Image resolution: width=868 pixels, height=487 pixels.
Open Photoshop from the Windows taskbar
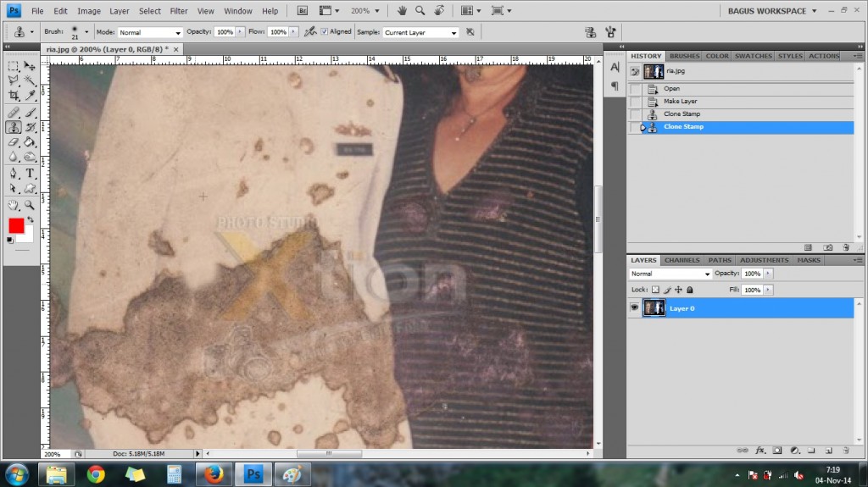point(253,474)
